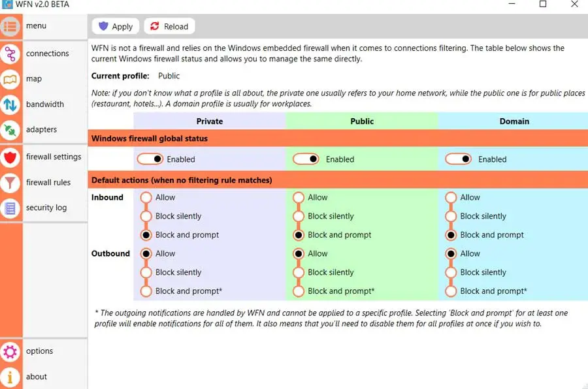Image resolution: width=588 pixels, height=389 pixels.
Task: Toggle Private profile firewall Enabled switch
Action: [150, 159]
